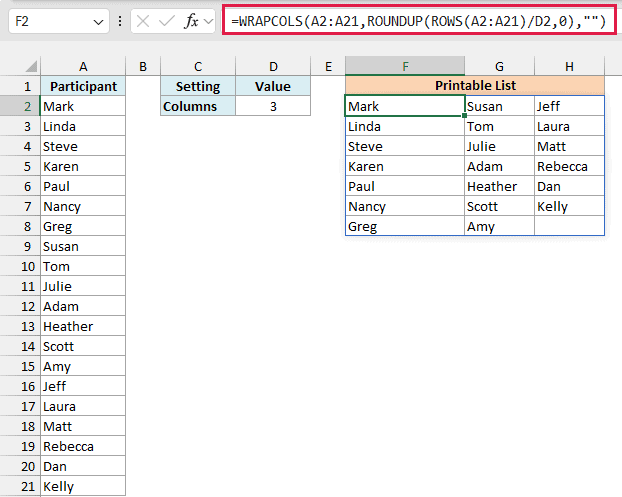Select cell A12 containing Adam
The width and height of the screenshot is (622, 497).
tap(83, 306)
